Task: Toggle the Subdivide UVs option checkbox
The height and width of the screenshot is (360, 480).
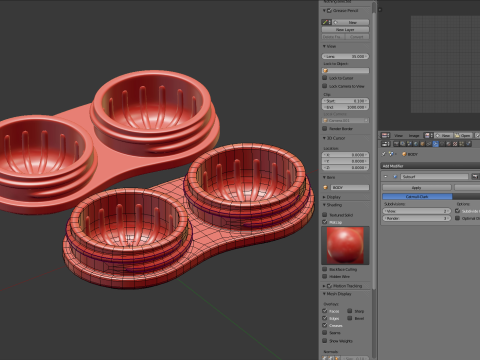Action: (x=458, y=211)
